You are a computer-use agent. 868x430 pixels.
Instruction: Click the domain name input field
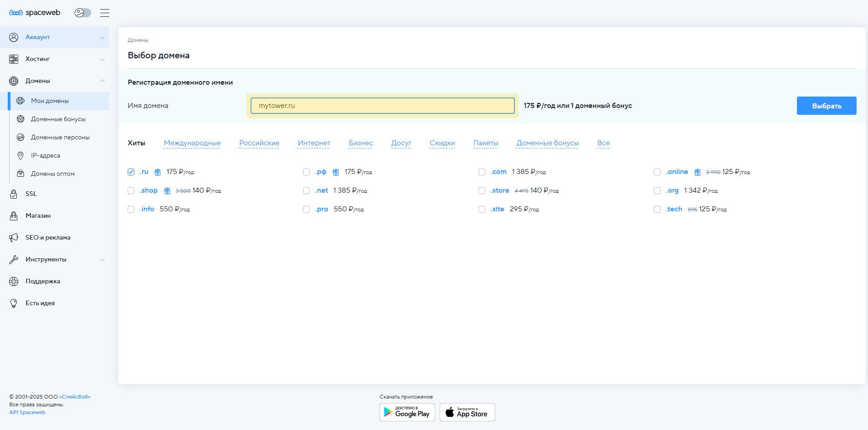382,106
